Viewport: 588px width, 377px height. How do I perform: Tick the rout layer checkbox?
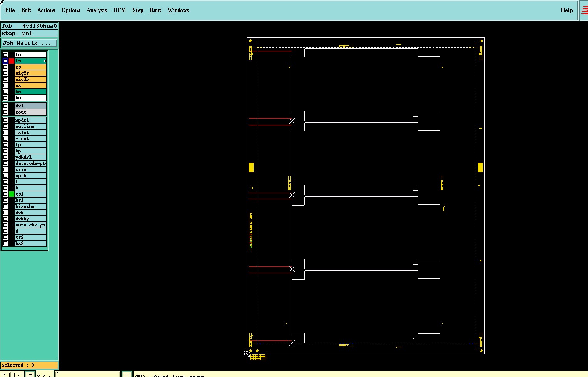point(5,112)
